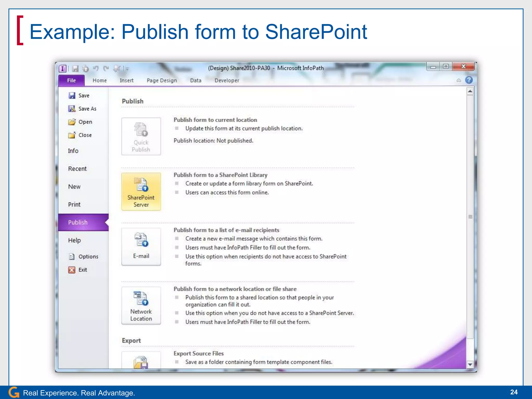Click the Network Location publish button
The width and height of the screenshot is (532, 399).
(141, 306)
